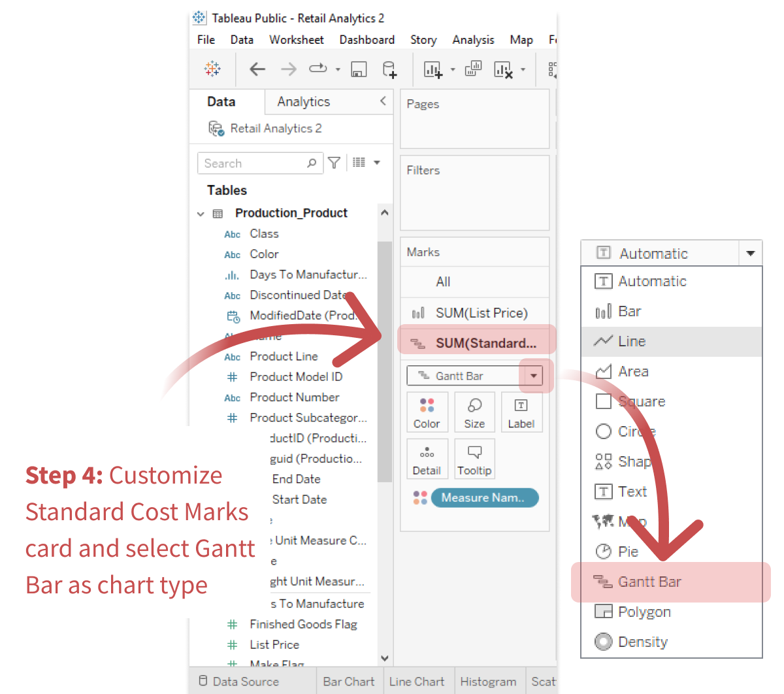The width and height of the screenshot is (784, 694).
Task: Click the Tooltip marks button
Action: tap(474, 459)
